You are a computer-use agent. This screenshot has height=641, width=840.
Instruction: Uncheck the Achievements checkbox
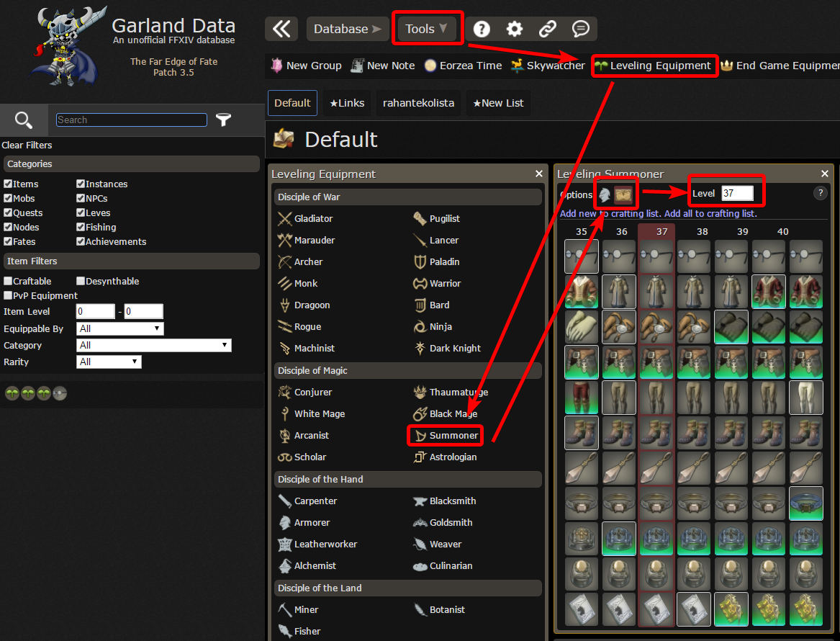(x=81, y=242)
